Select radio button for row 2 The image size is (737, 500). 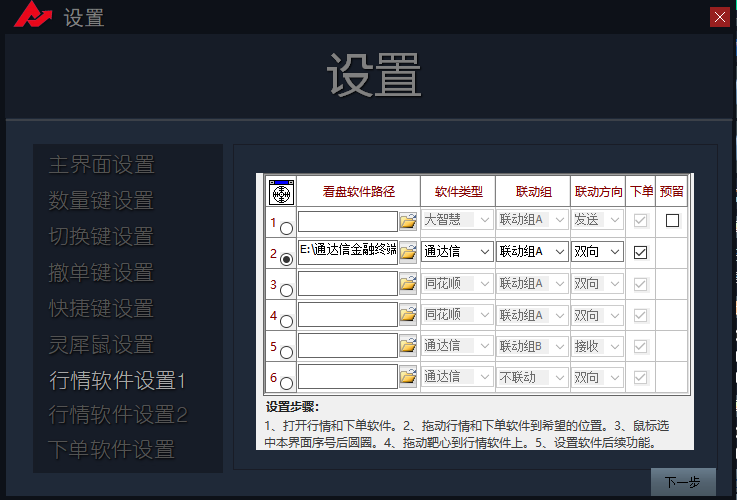(x=286, y=259)
